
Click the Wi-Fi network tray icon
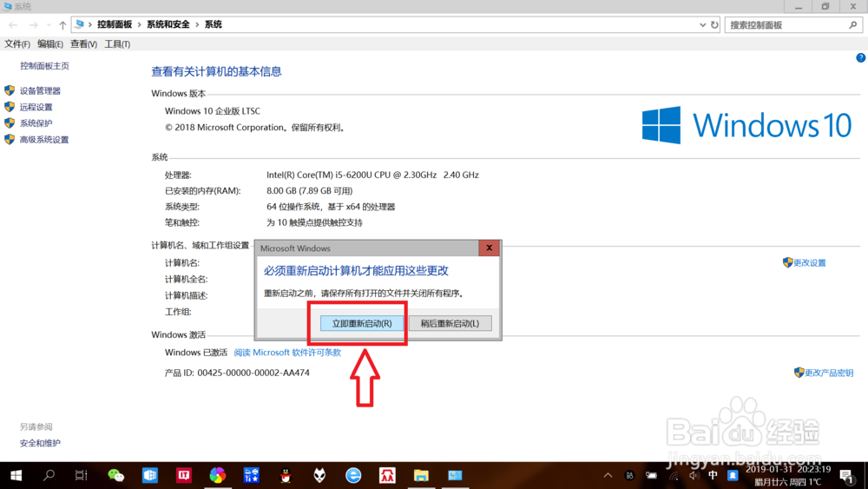(x=674, y=475)
